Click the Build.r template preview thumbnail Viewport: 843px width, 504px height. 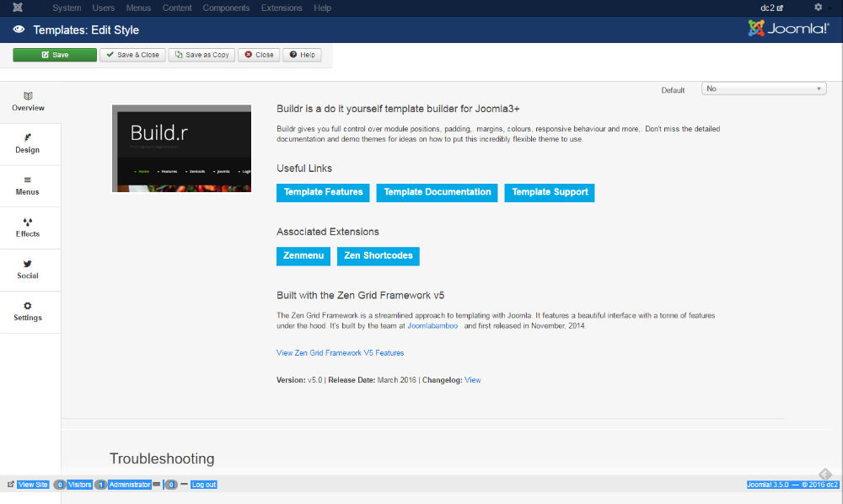(182, 148)
